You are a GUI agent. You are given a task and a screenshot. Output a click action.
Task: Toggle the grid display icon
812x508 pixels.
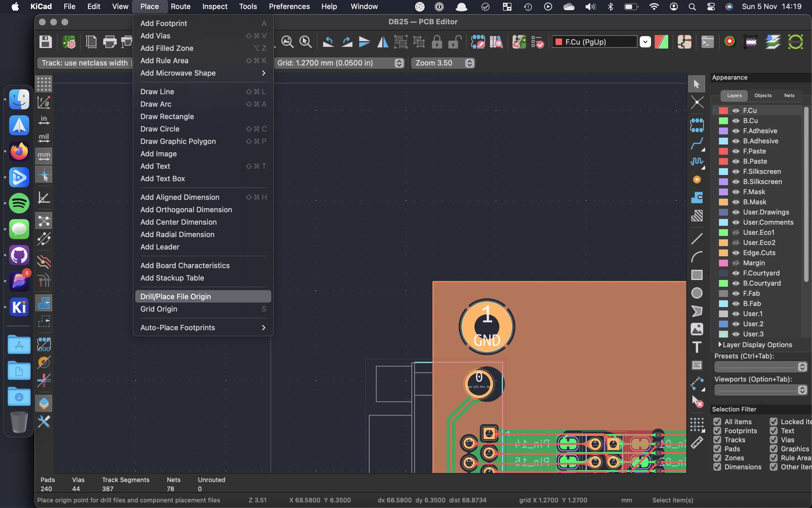44,84
